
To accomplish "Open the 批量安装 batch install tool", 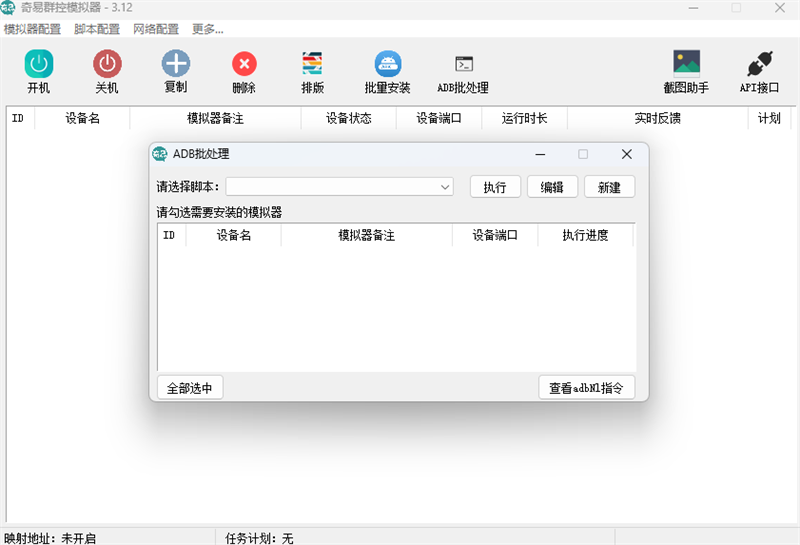I will pos(388,64).
